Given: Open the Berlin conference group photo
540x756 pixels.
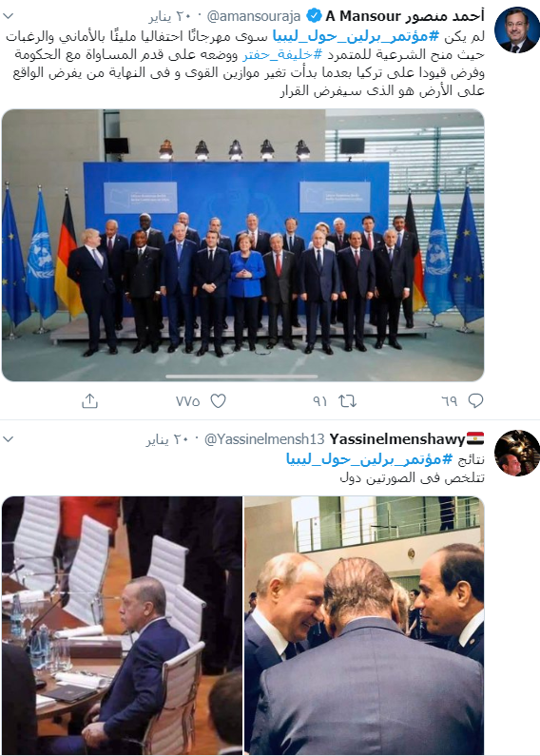Looking at the screenshot, I should pyautogui.click(x=242, y=245).
